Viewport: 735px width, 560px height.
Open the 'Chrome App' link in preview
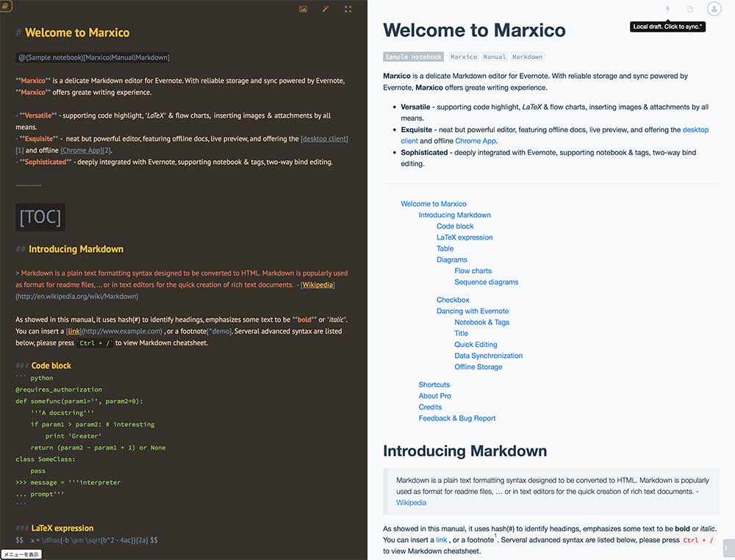point(475,140)
